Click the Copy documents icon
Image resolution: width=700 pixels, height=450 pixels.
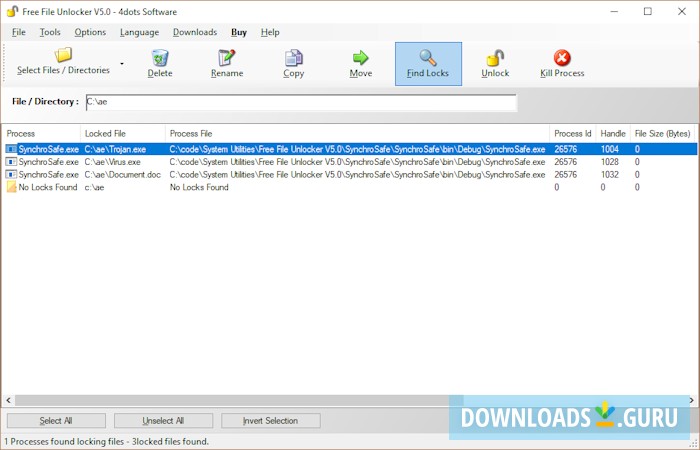pos(293,58)
